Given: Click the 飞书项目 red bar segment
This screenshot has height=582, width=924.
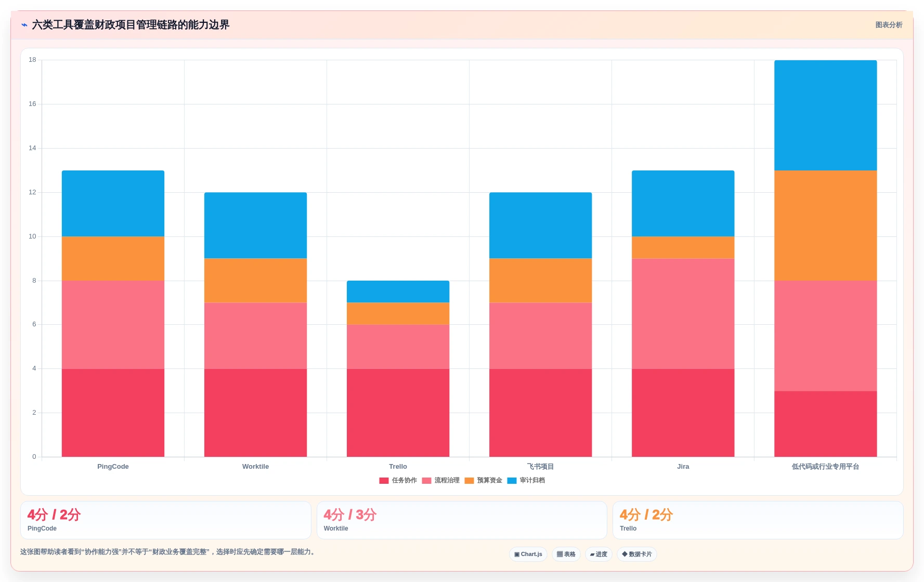Looking at the screenshot, I should coord(540,413).
